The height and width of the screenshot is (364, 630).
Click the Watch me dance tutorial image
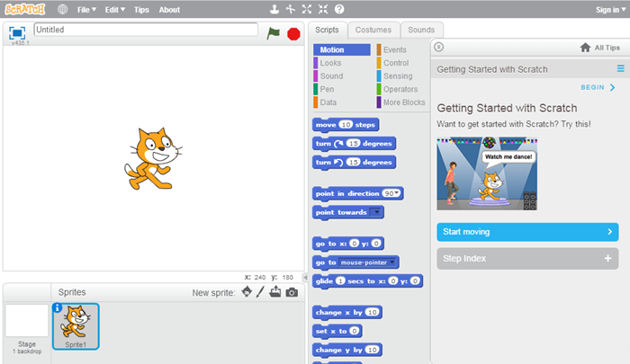click(487, 173)
